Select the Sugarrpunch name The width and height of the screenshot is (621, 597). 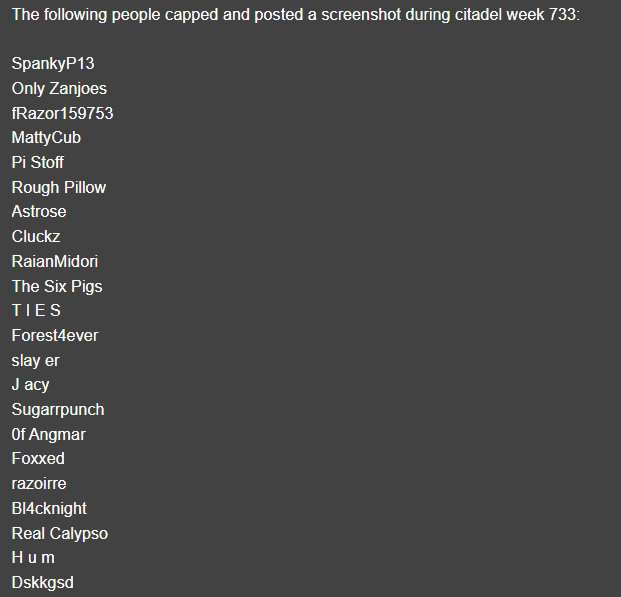click(58, 410)
